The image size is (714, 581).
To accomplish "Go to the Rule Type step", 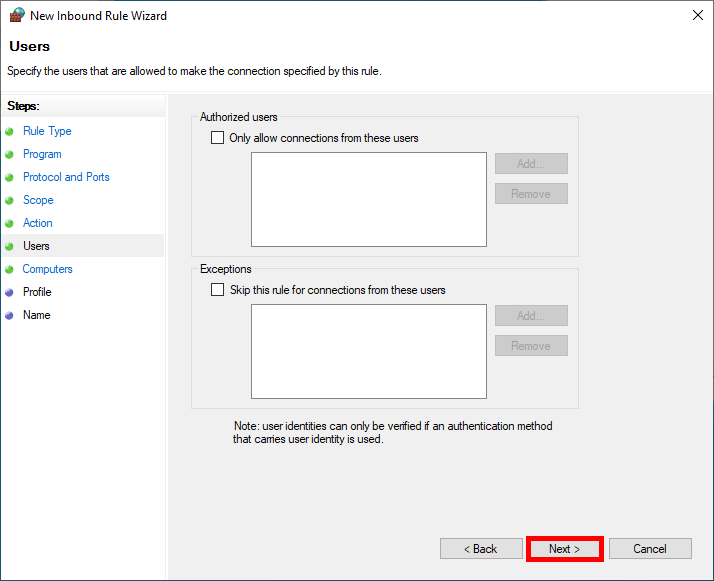I will [x=47, y=131].
